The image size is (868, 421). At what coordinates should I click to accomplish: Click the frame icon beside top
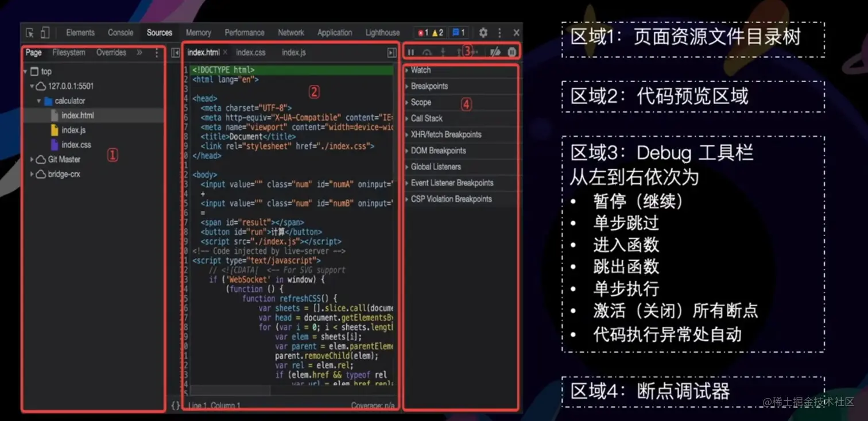(34, 72)
